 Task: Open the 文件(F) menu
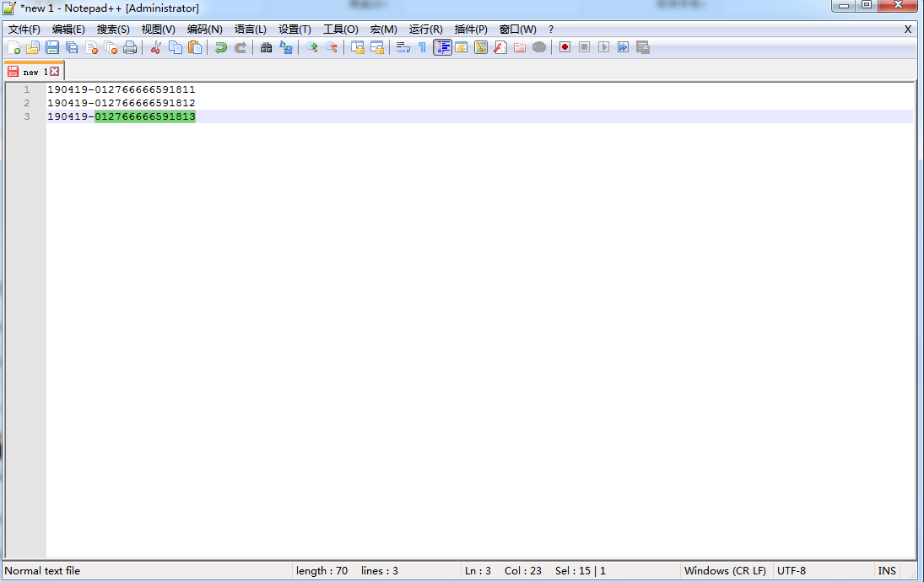tap(24, 30)
